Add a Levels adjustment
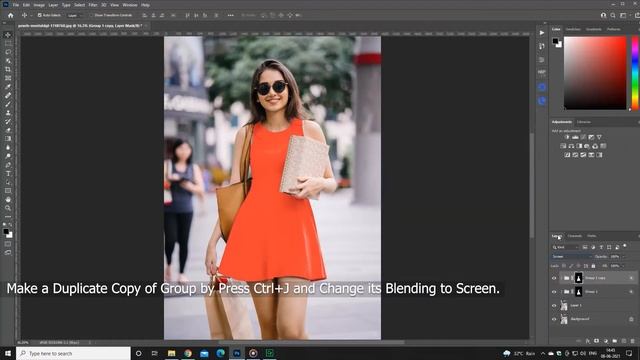The image size is (640, 360). [575, 137]
